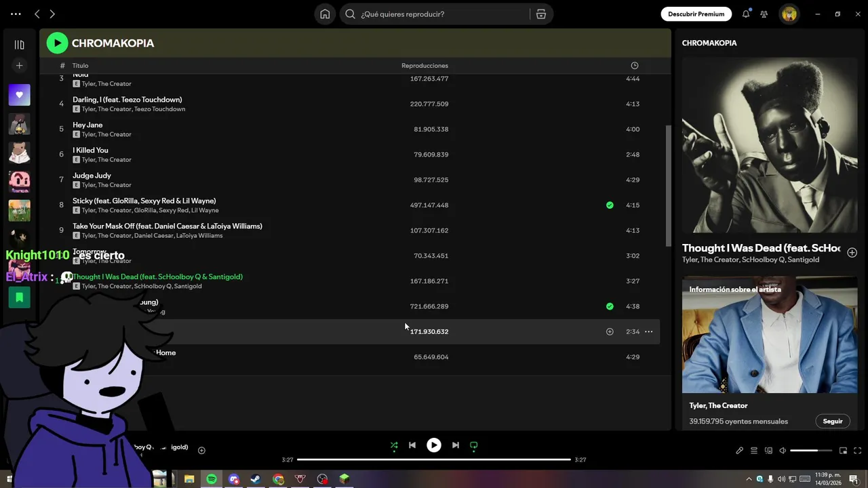Screen dimensions: 868x488
Task: Toggle saved checkmark on Sticky track
Action: [x=610, y=205]
